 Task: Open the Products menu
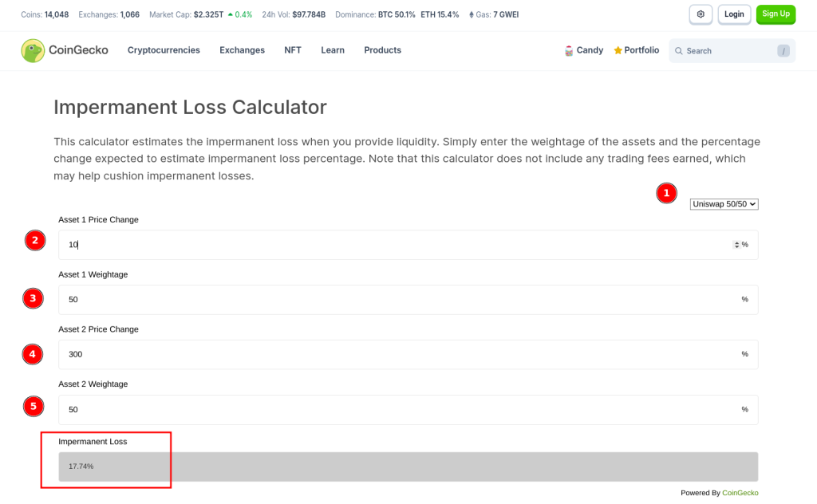pos(382,50)
